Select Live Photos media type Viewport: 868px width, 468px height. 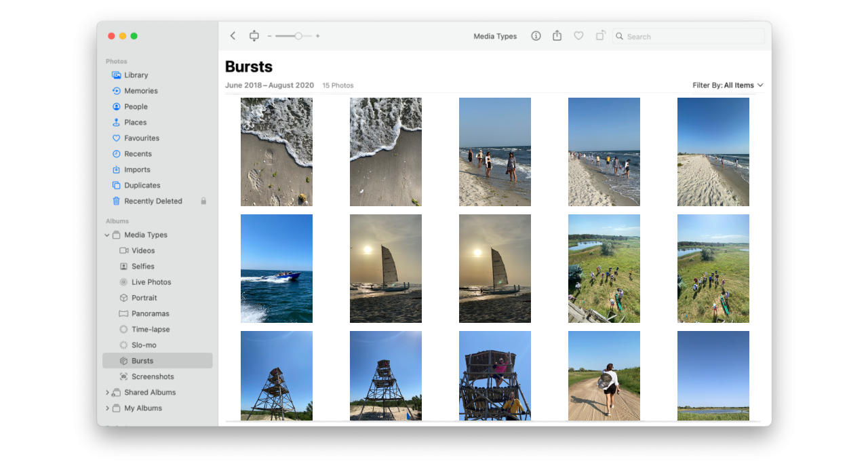pyautogui.click(x=151, y=282)
